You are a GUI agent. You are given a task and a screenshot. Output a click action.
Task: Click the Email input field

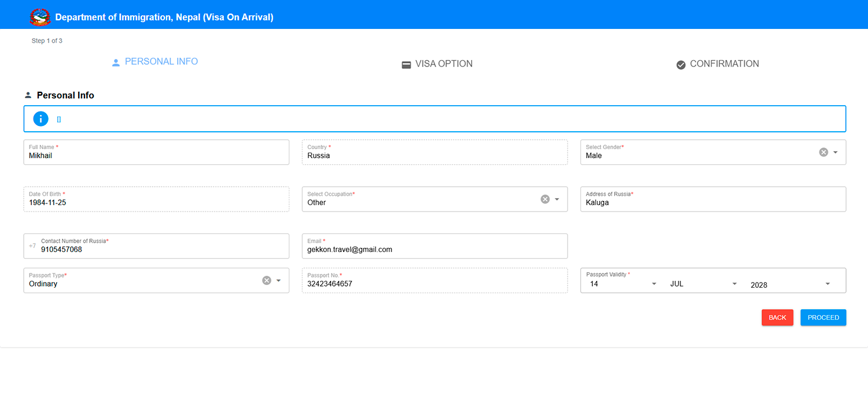point(434,250)
